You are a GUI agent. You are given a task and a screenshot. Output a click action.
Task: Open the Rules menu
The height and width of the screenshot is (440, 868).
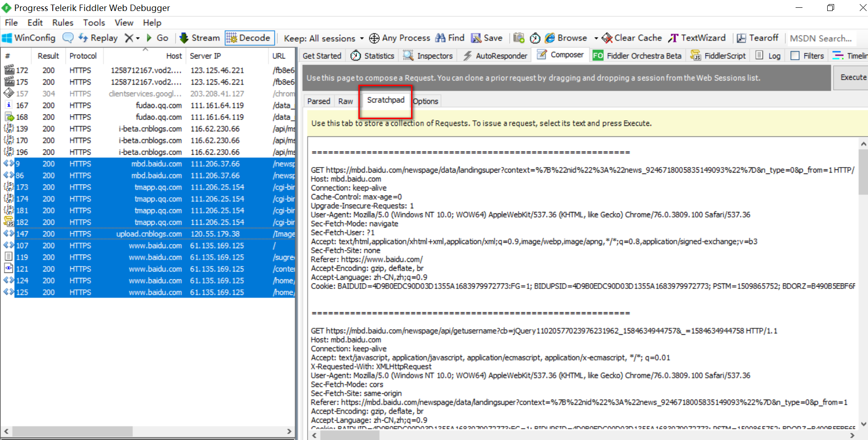click(x=62, y=22)
